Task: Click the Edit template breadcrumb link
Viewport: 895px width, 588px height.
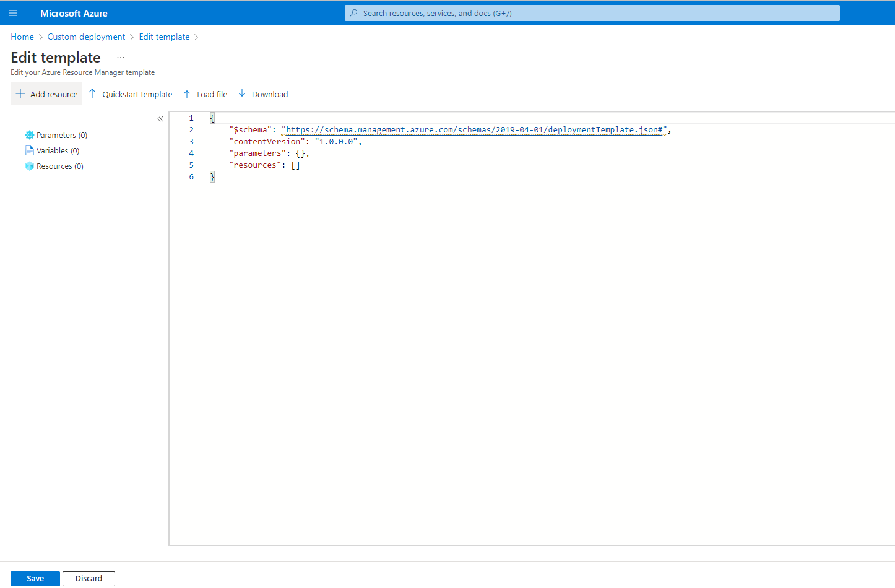Action: 164,37
